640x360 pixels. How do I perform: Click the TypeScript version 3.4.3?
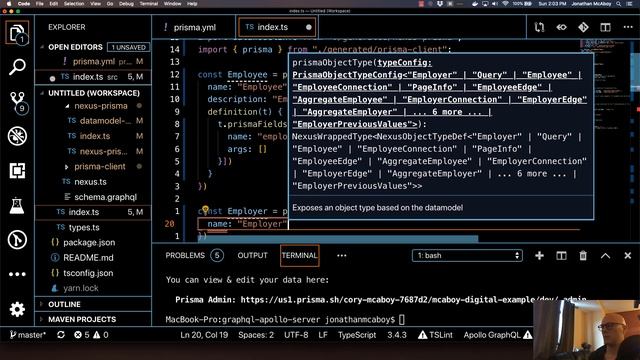[x=397, y=335]
